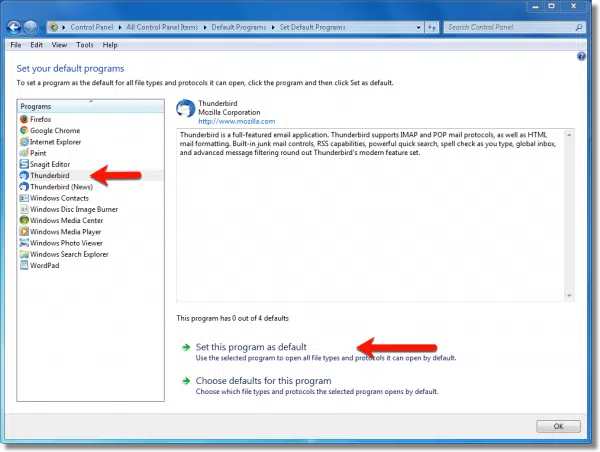600x452 pixels.
Task: Click the search magnifier icon
Action: pos(579,27)
